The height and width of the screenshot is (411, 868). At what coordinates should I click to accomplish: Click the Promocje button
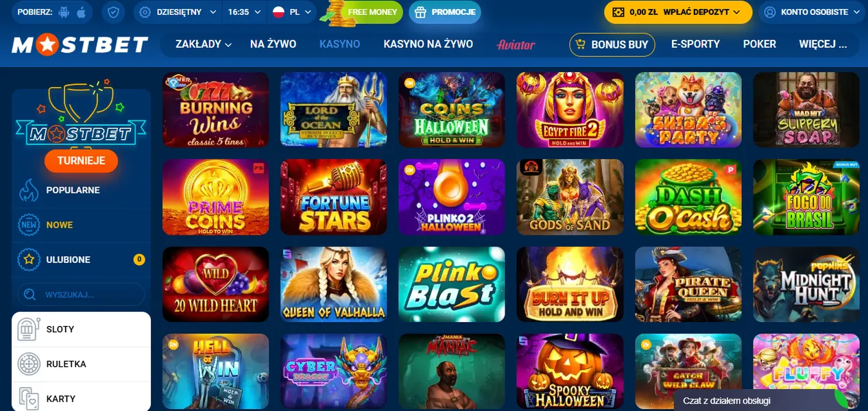pyautogui.click(x=445, y=12)
